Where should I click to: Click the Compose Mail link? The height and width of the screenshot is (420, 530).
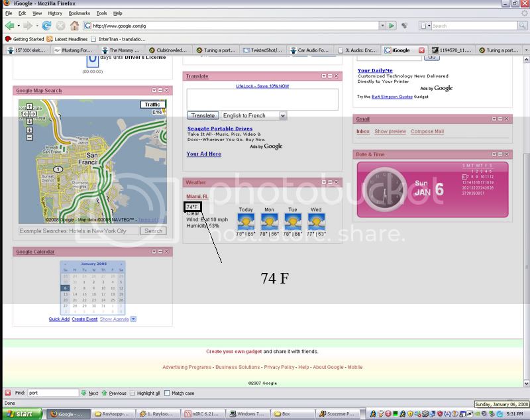coord(427,131)
